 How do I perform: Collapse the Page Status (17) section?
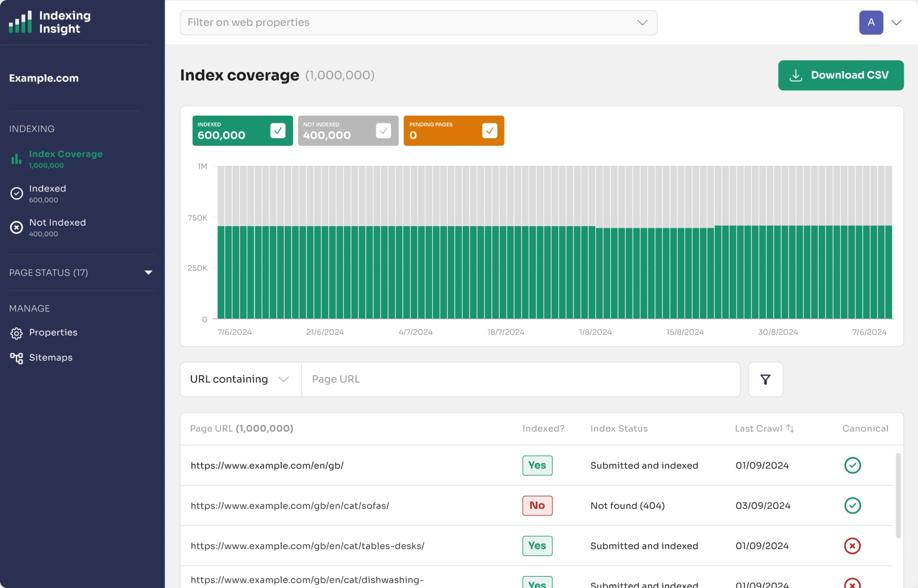(148, 273)
